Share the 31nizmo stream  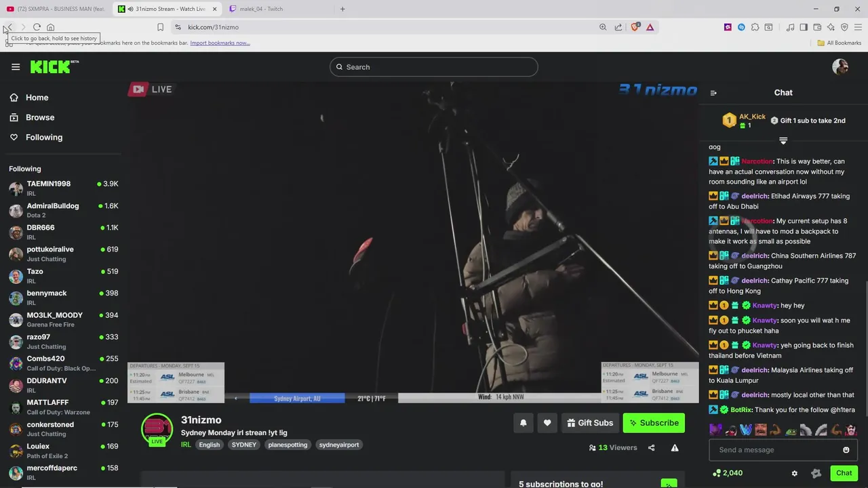tap(651, 448)
